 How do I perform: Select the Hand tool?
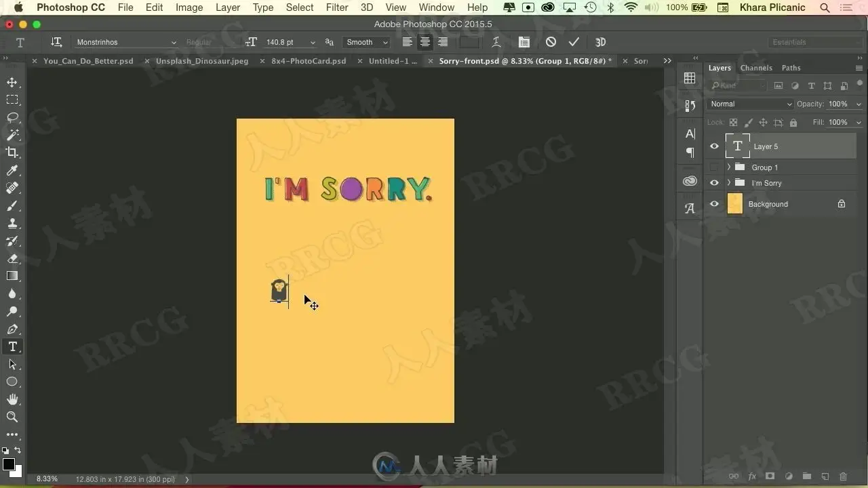click(x=12, y=399)
